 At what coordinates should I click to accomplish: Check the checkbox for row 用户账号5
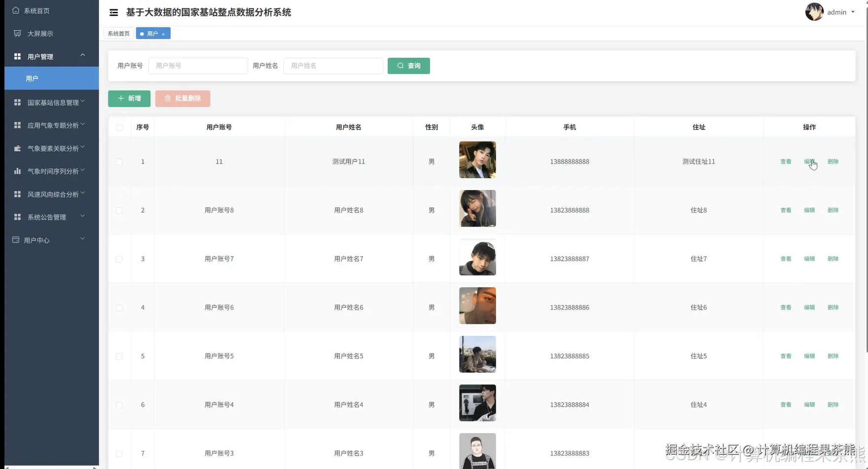click(119, 356)
